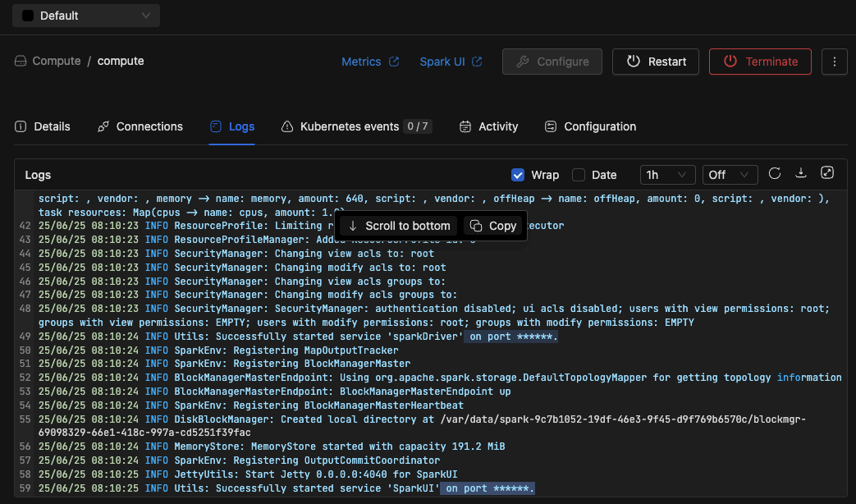Open the 1h time range dropdown
Image resolution: width=856 pixels, height=504 pixels.
(667, 175)
